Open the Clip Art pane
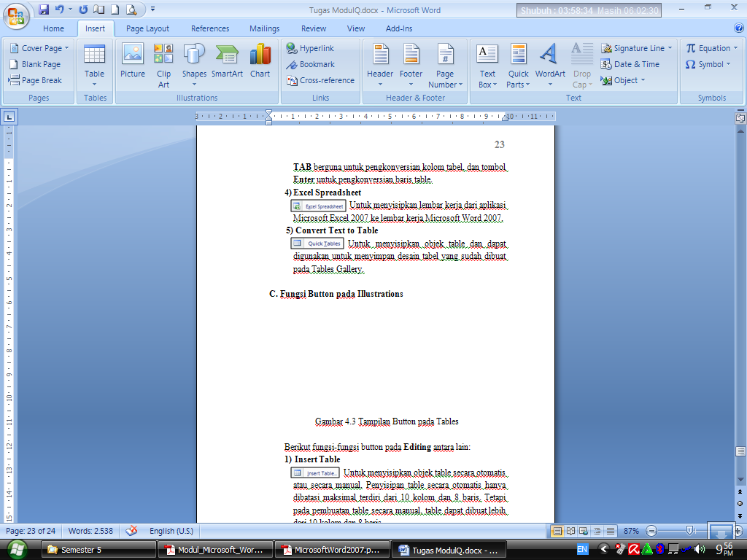747x560 pixels. (163, 65)
